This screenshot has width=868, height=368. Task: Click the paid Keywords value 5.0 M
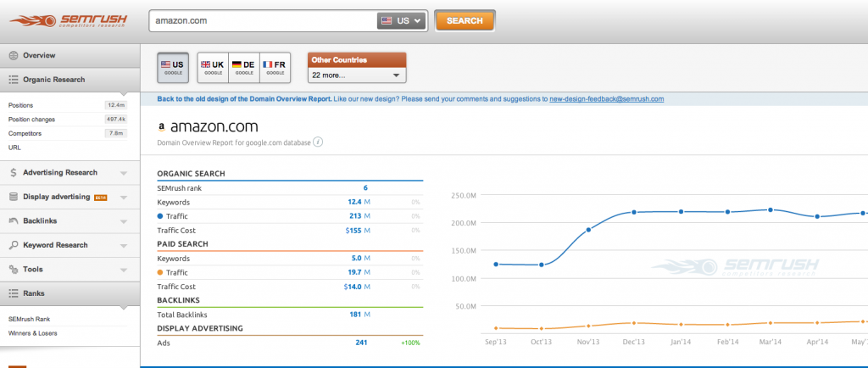pyautogui.click(x=361, y=259)
